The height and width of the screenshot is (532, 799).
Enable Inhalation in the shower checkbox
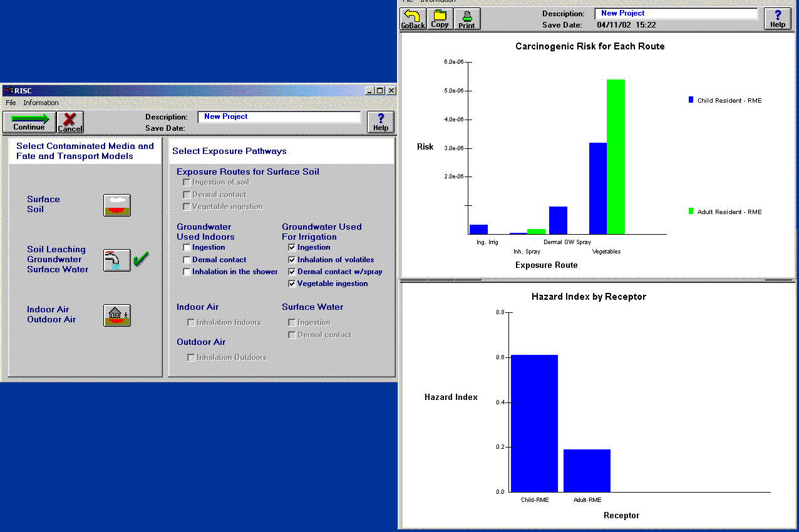click(x=187, y=272)
